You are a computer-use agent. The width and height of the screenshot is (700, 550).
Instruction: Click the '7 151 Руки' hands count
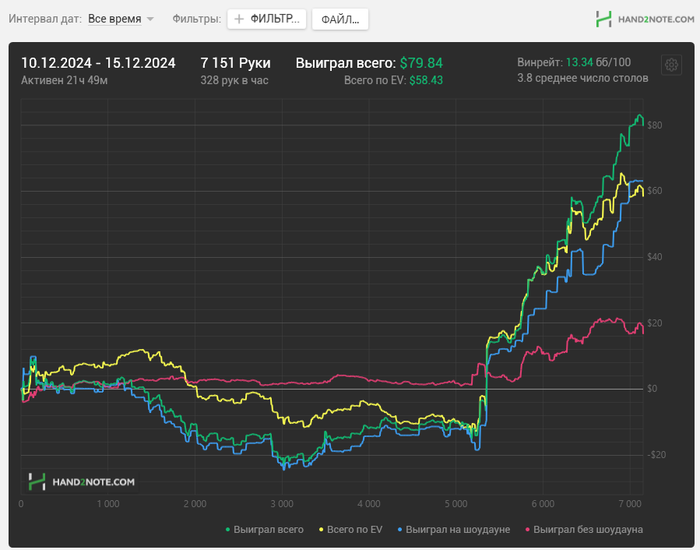[235, 63]
